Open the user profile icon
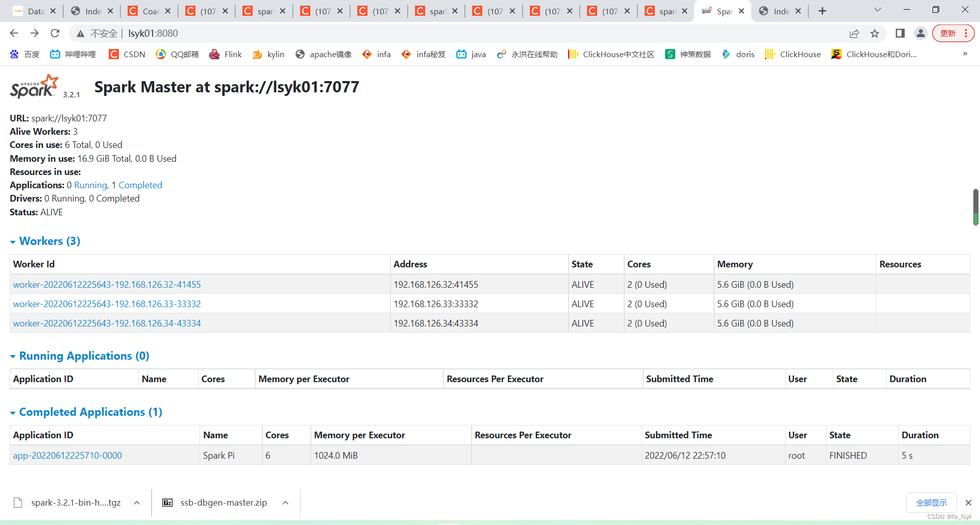 click(x=921, y=33)
